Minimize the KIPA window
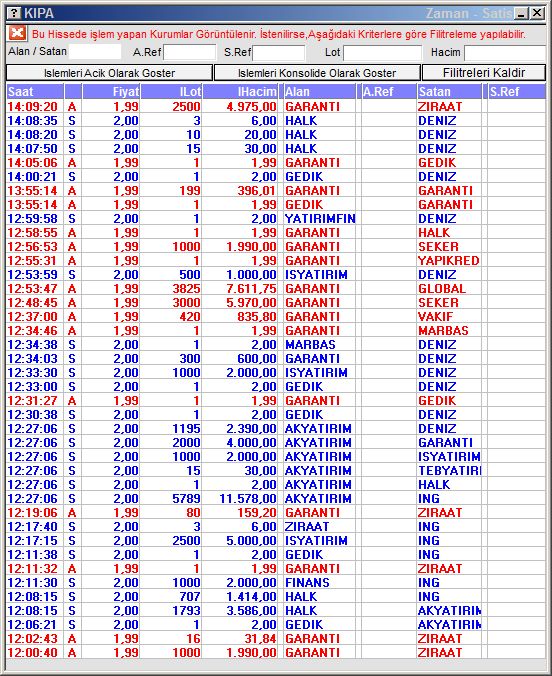Viewport: 552px width, 676px height. coord(522,13)
